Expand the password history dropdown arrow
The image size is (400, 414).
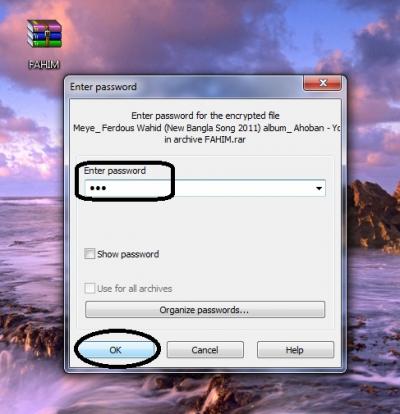pos(319,188)
